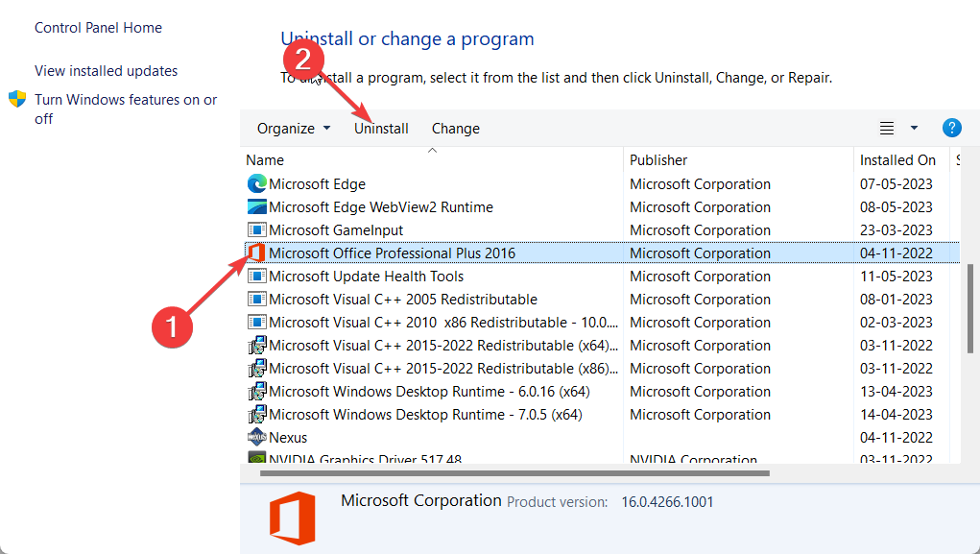Click the Visual C++ 2015-2022 (x86) icon
This screenshot has width=980, height=554.
pyautogui.click(x=257, y=369)
